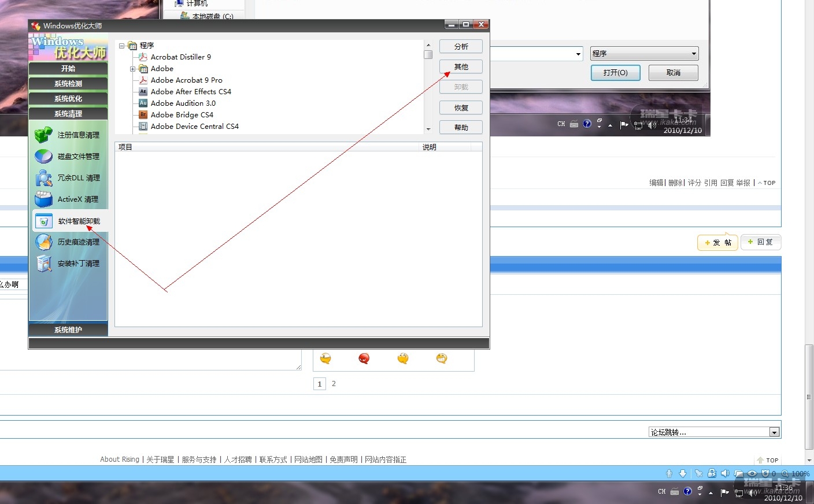Image resolution: width=814 pixels, height=504 pixels.
Task: Click the download arrow in browser status bar
Action: pos(683,473)
